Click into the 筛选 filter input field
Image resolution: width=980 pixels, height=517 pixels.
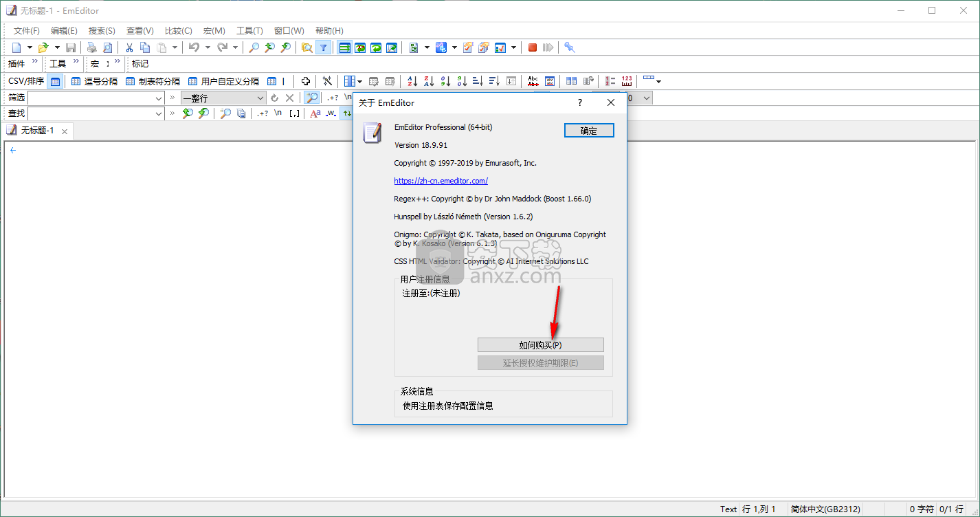96,98
